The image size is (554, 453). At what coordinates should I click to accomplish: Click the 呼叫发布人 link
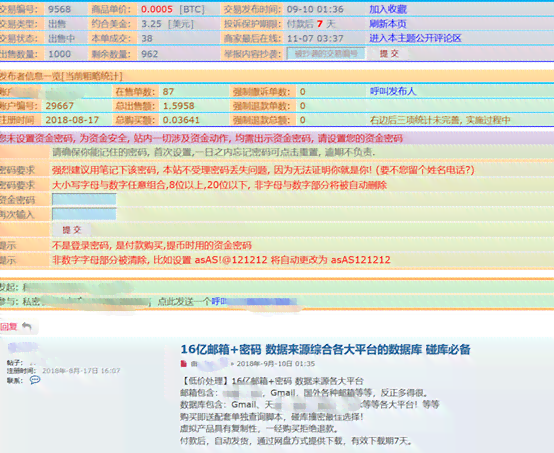tap(393, 91)
